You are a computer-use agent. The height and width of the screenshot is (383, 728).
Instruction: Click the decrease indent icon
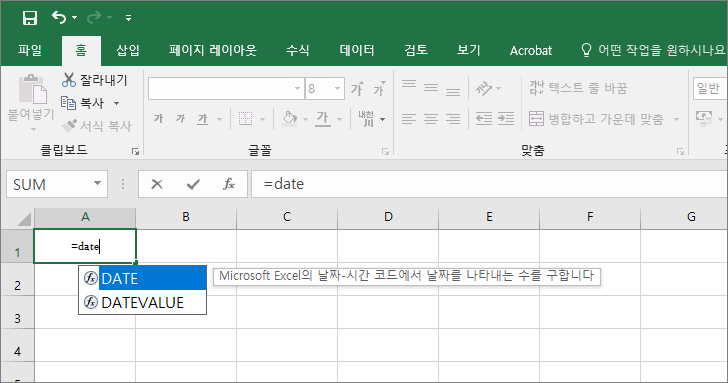click(x=484, y=119)
